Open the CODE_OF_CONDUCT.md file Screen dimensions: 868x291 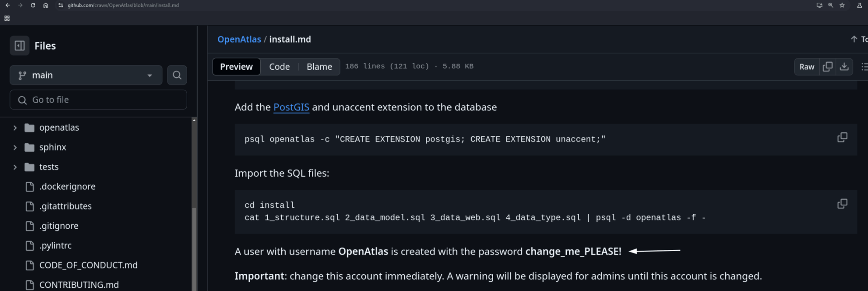pyautogui.click(x=89, y=265)
